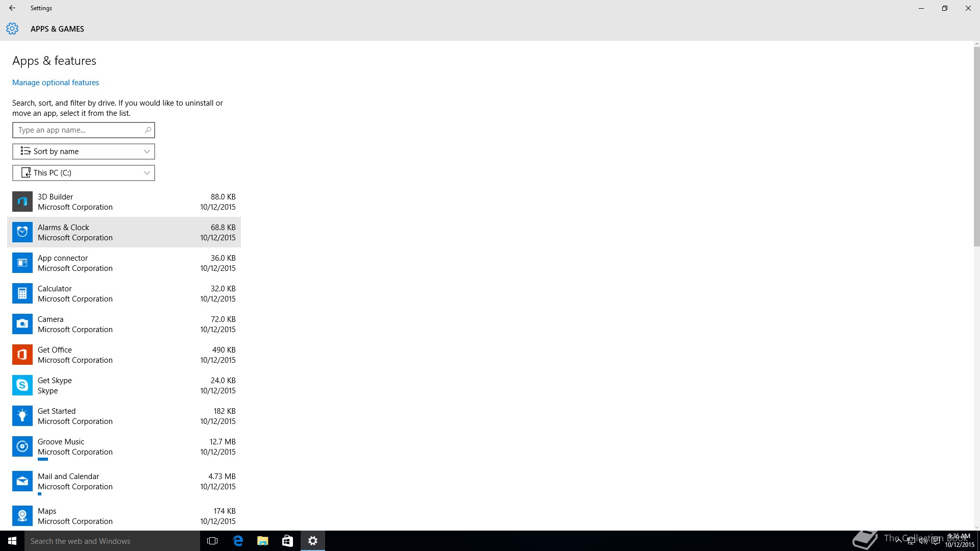The height and width of the screenshot is (551, 980).
Task: Click the Settings taskbar button
Action: [313, 541]
